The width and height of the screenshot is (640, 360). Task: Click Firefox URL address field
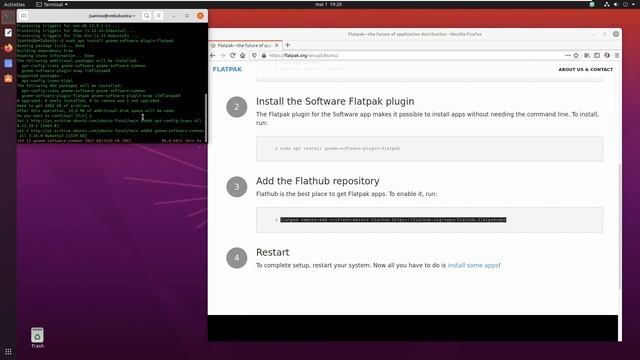(x=414, y=56)
